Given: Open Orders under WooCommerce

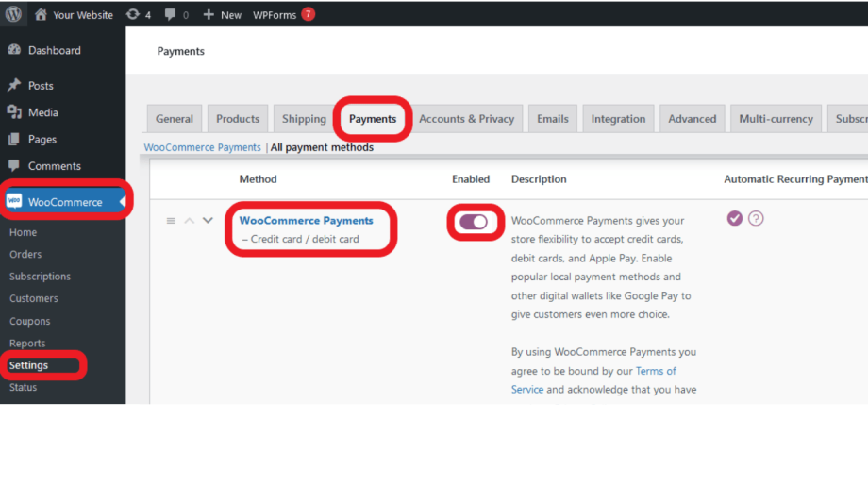Looking at the screenshot, I should (x=25, y=255).
